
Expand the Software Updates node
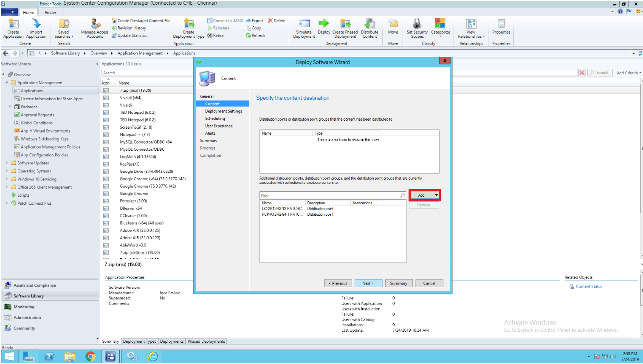(6, 163)
